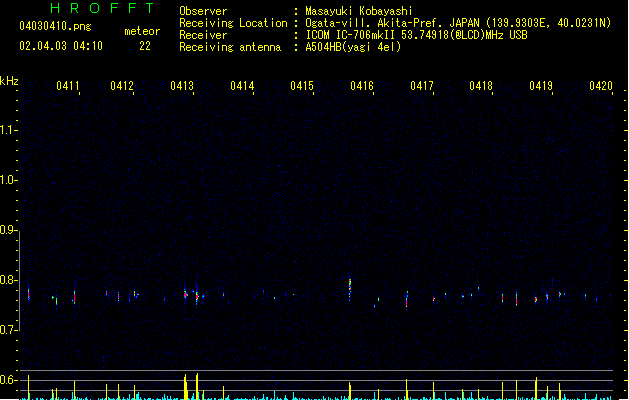Click the 0418 time marker
The height and width of the screenshot is (400, 629).
point(481,86)
